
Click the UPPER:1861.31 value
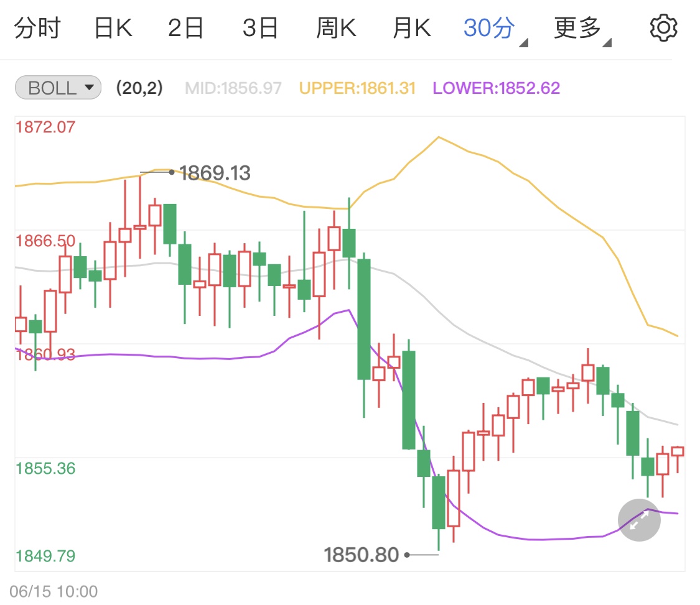point(357,88)
